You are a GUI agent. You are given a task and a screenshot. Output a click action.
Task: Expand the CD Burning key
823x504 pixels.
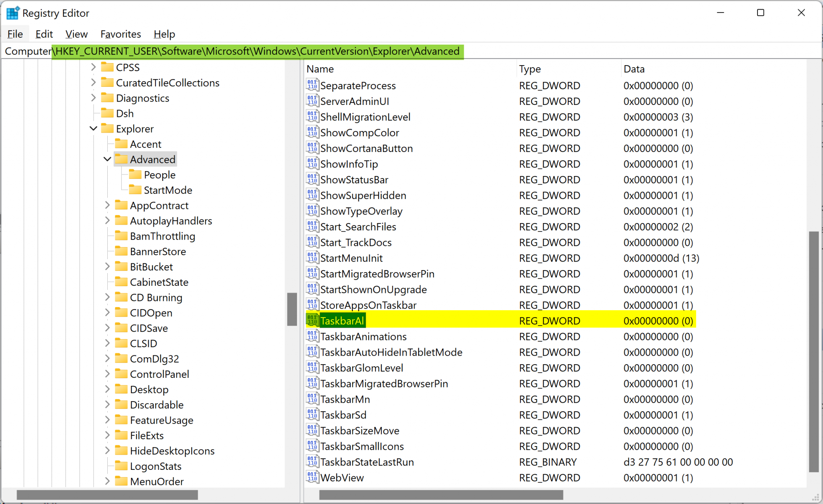[107, 297]
